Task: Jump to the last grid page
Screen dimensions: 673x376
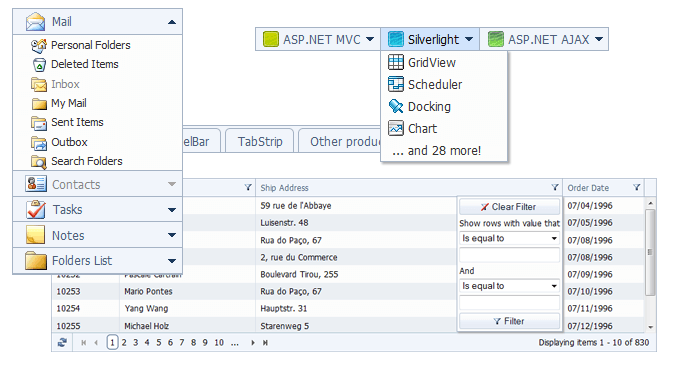Action: (265, 343)
